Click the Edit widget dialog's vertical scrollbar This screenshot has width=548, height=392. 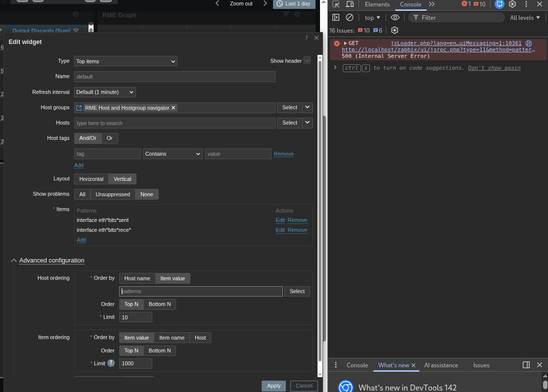click(324, 222)
